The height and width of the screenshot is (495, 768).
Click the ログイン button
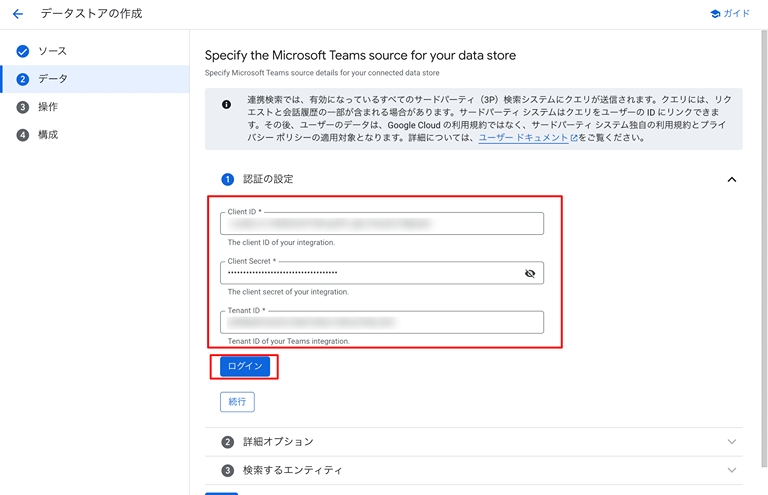pos(245,366)
